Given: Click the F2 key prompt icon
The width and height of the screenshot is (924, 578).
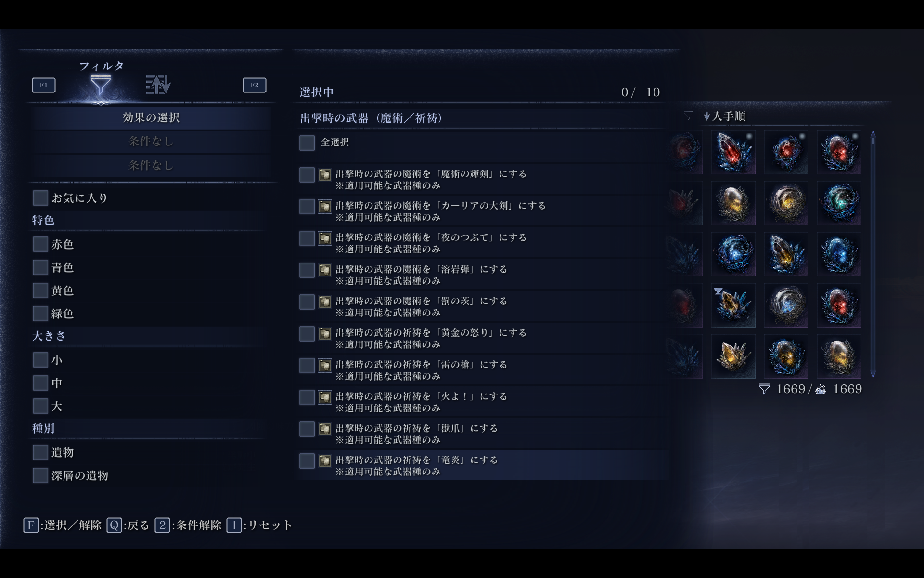Looking at the screenshot, I should [255, 85].
